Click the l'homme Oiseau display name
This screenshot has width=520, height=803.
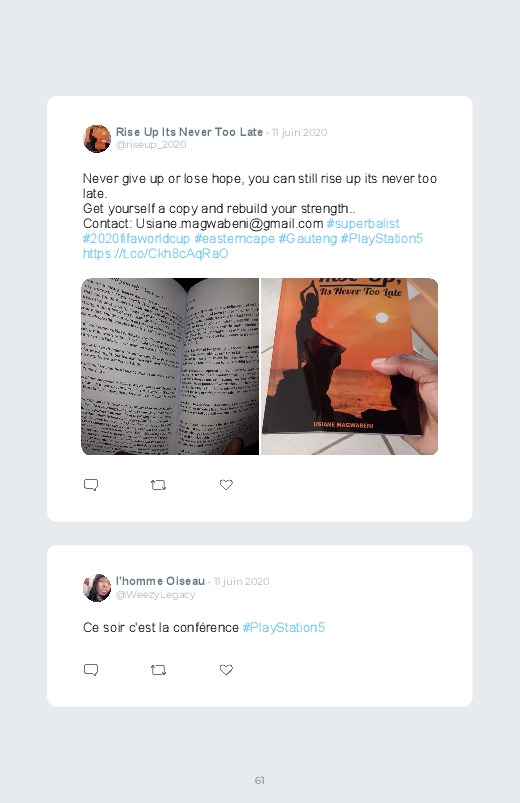(x=160, y=581)
